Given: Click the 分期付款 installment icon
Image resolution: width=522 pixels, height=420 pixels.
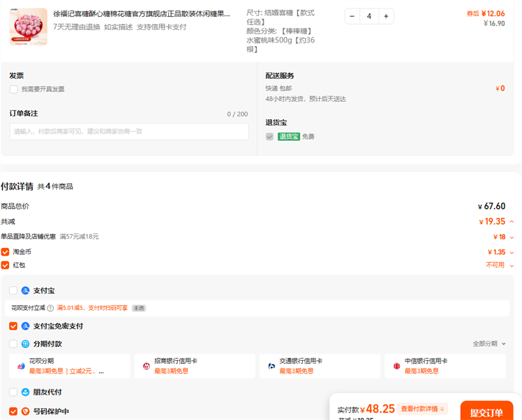Looking at the screenshot, I should point(25,344).
